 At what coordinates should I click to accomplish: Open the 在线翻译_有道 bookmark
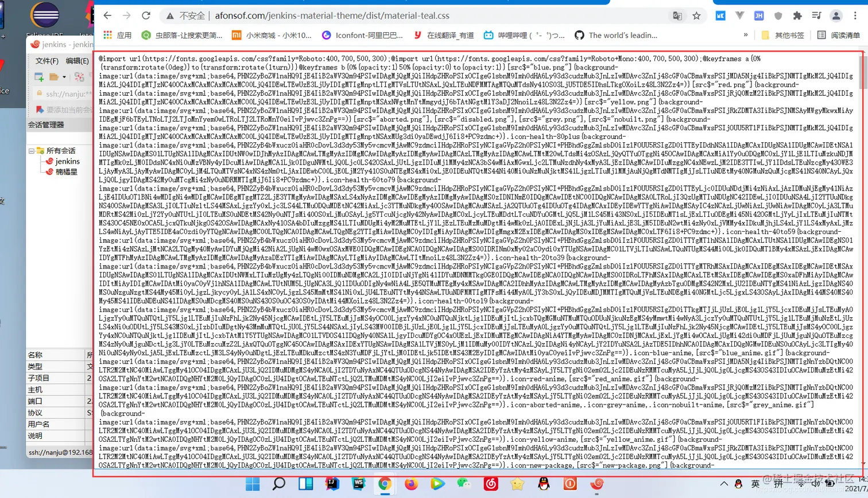[443, 35]
